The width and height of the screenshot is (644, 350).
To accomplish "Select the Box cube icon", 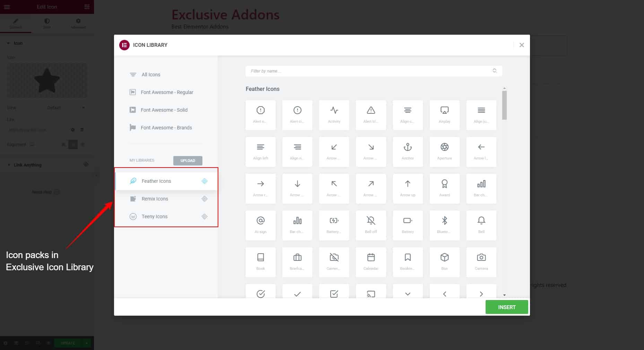I will pos(444,262).
